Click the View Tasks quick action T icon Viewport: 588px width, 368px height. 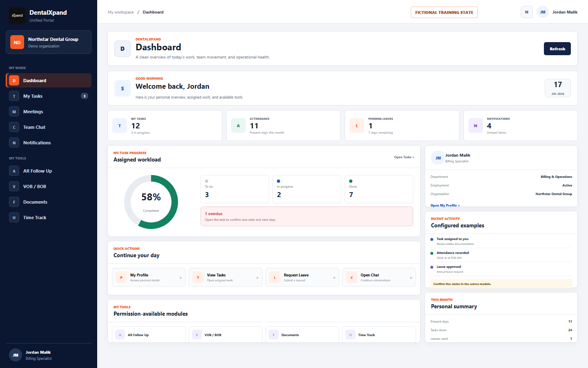pyautogui.click(x=198, y=278)
